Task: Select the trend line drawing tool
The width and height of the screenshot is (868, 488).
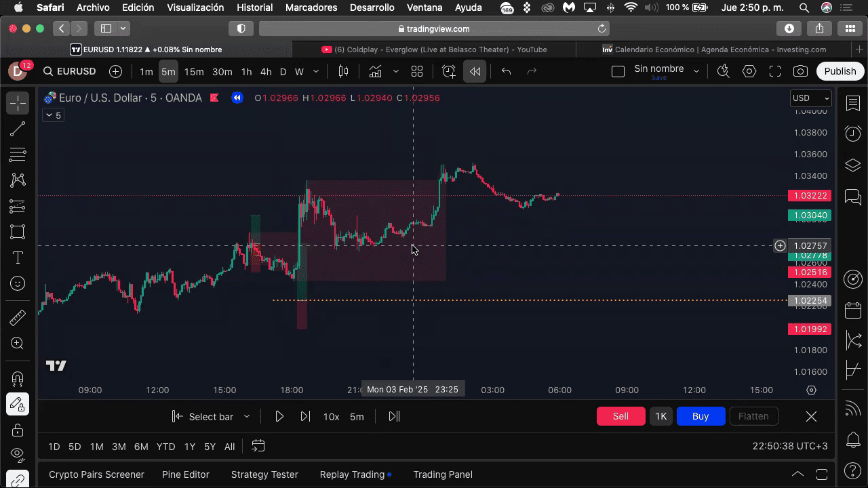Action: (x=18, y=129)
